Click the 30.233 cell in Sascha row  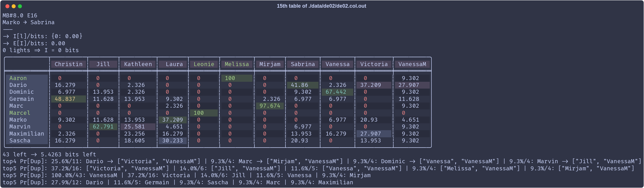click(173, 141)
